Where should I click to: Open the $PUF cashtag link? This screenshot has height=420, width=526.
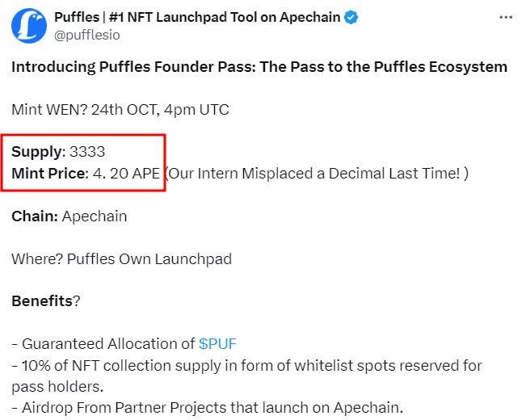(217, 344)
